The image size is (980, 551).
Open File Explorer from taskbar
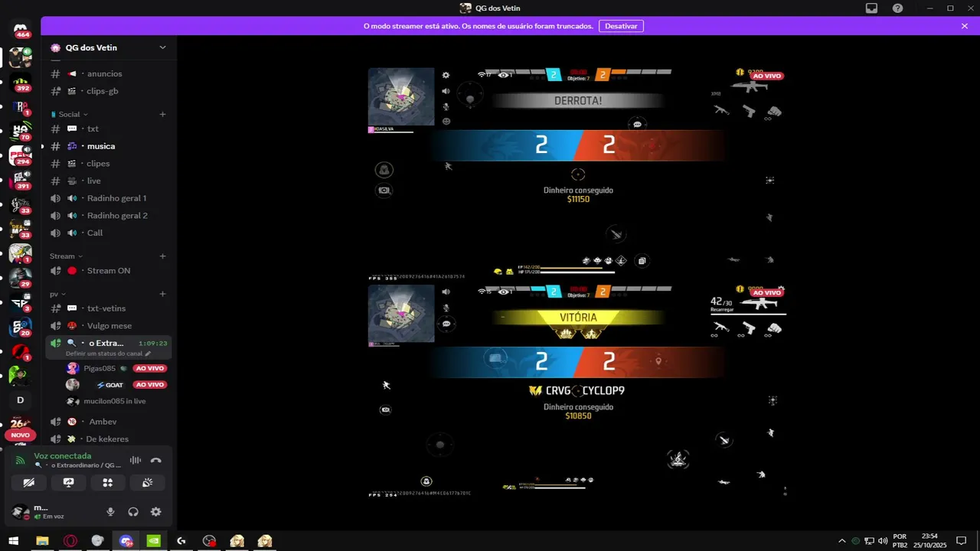tap(42, 541)
